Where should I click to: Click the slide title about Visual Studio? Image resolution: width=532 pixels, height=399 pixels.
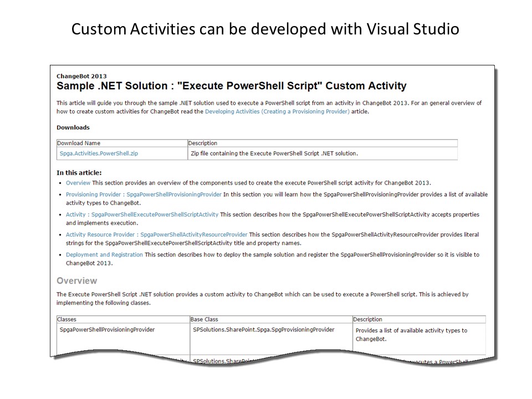click(x=265, y=29)
